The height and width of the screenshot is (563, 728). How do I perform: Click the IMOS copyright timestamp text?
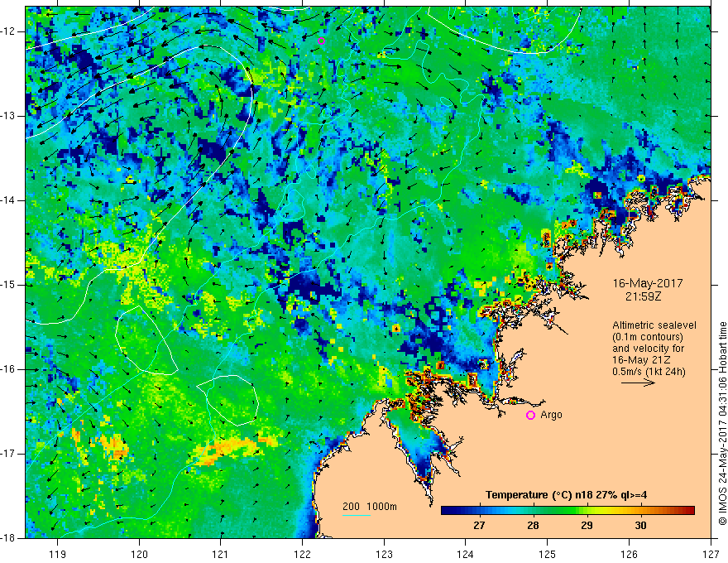coord(722,423)
